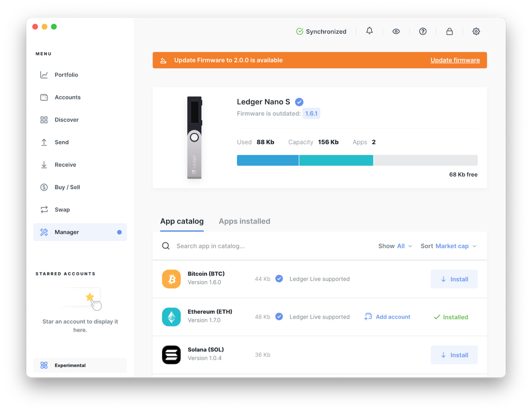The image size is (532, 412).
Task: Open the Swap feature
Action: [x=63, y=209]
